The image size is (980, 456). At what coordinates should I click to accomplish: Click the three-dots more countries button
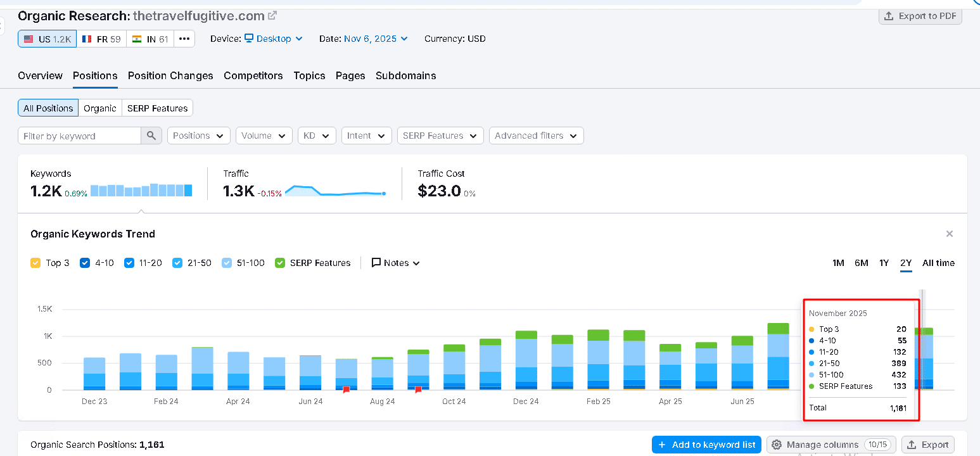(x=184, y=39)
